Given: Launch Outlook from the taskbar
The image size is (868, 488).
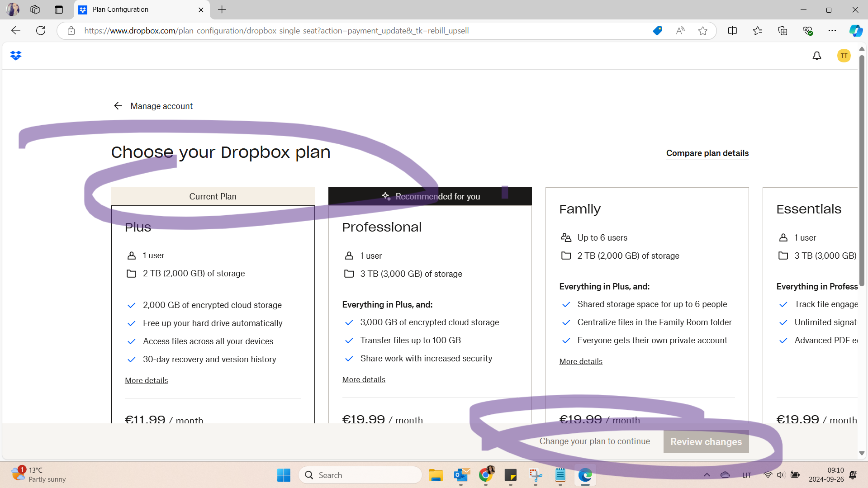Looking at the screenshot, I should [461, 475].
